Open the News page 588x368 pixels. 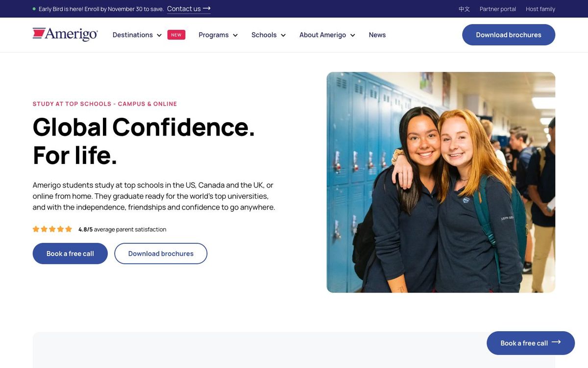click(x=377, y=35)
